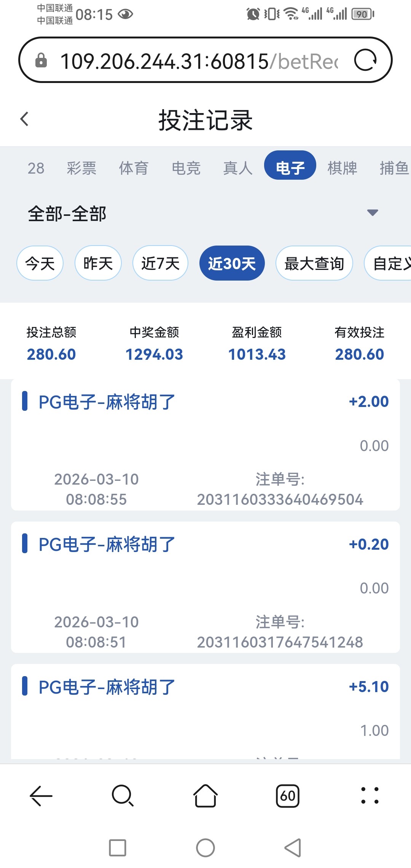Select the 昨天 date filter
The width and height of the screenshot is (411, 868).
tap(98, 263)
